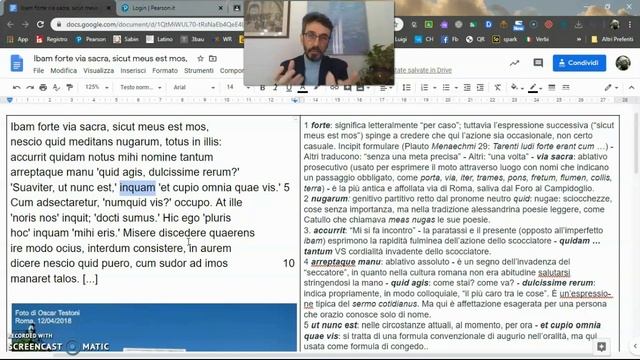Open the zoom level 125% dropdown
Image resolution: width=640 pixels, height=360 pixels.
(96, 87)
